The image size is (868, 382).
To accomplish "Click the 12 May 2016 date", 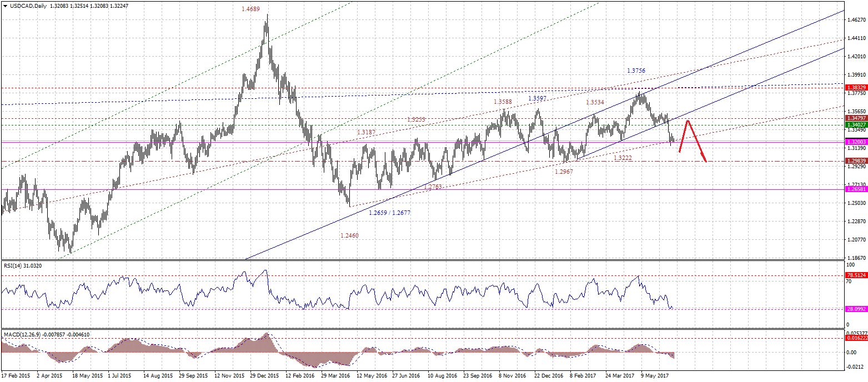I will click(371, 376).
